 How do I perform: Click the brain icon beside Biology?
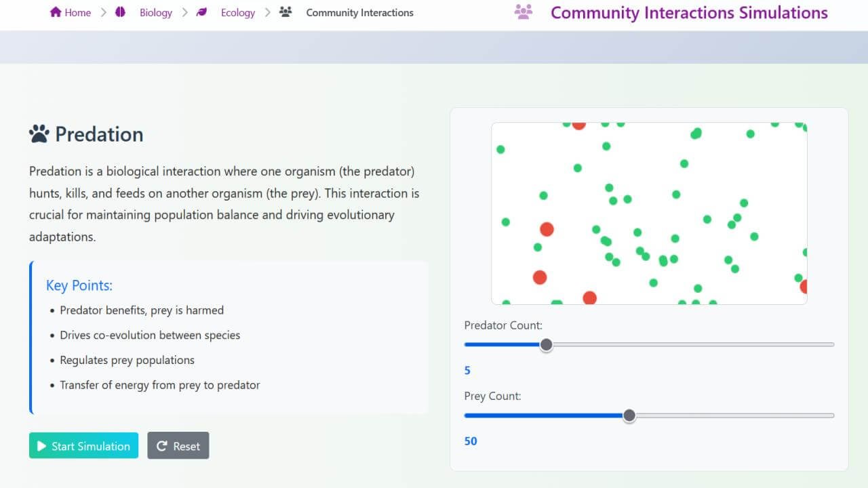[121, 12]
